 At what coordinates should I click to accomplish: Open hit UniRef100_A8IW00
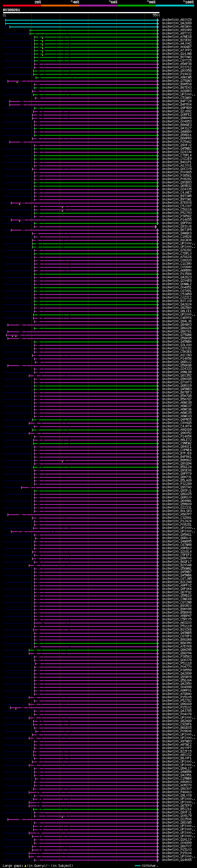tap(177, 26)
